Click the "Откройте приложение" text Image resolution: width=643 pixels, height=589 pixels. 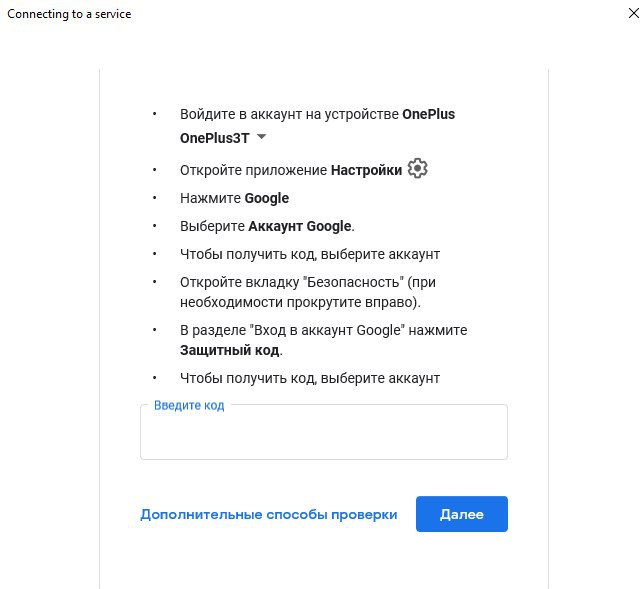254,170
